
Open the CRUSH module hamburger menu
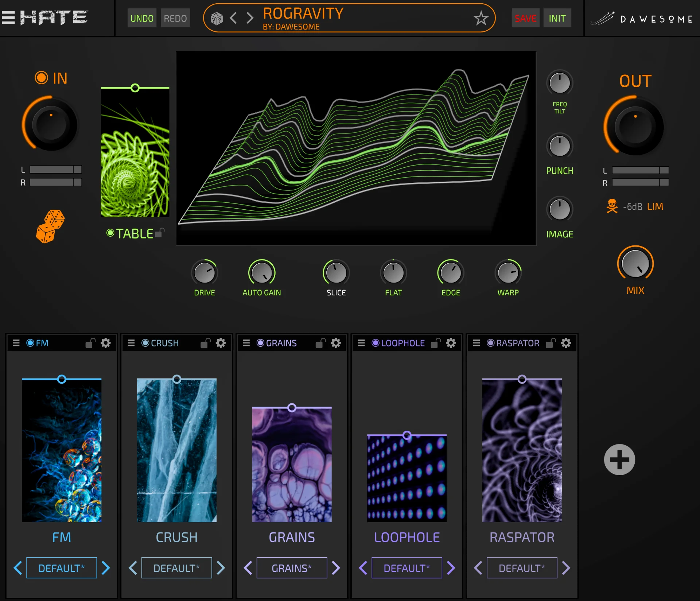point(131,343)
